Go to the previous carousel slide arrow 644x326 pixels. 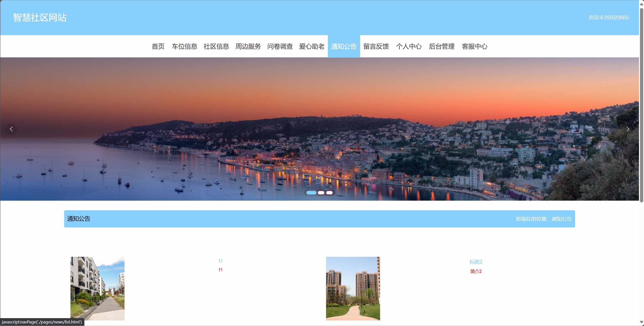pyautogui.click(x=11, y=129)
